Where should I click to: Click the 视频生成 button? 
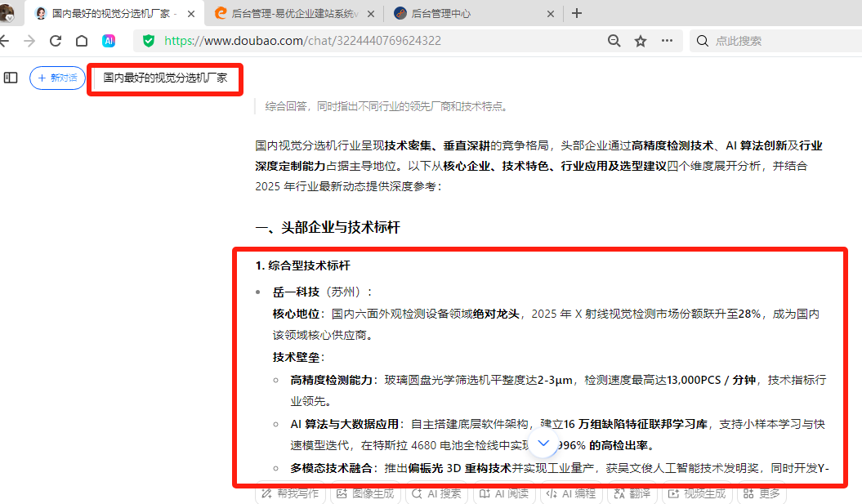(697, 493)
